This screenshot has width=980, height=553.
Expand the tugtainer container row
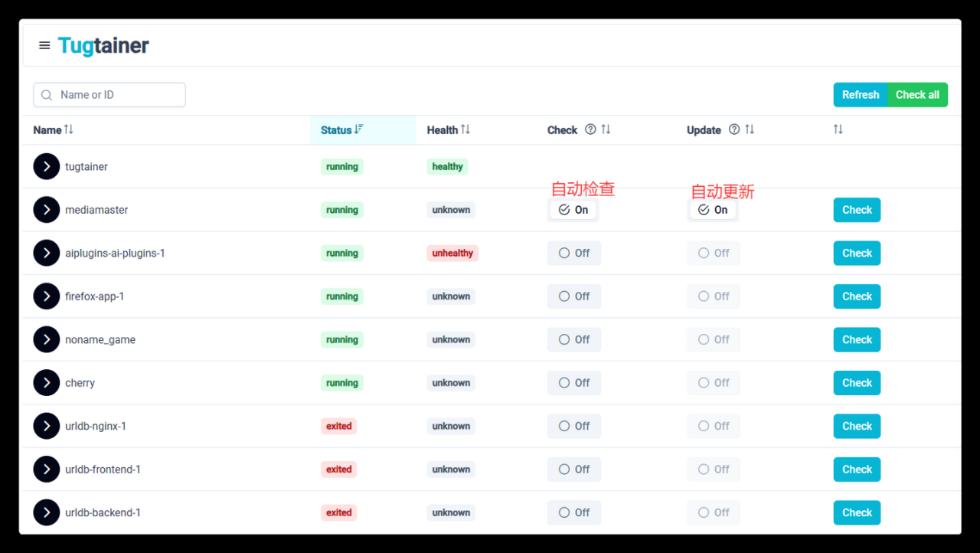pyautogui.click(x=47, y=167)
